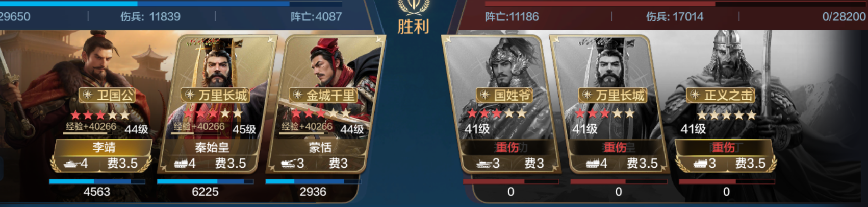Image resolution: width=868 pixels, height=207 pixels.
Task: Tap the 正义之击 skill badge
Action: click(x=721, y=95)
